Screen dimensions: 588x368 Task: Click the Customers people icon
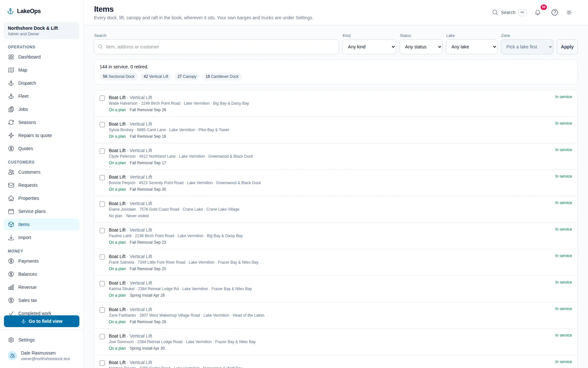(x=11, y=172)
